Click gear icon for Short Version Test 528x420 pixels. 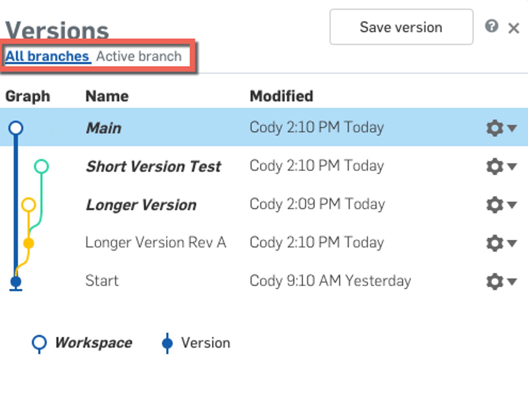point(494,166)
